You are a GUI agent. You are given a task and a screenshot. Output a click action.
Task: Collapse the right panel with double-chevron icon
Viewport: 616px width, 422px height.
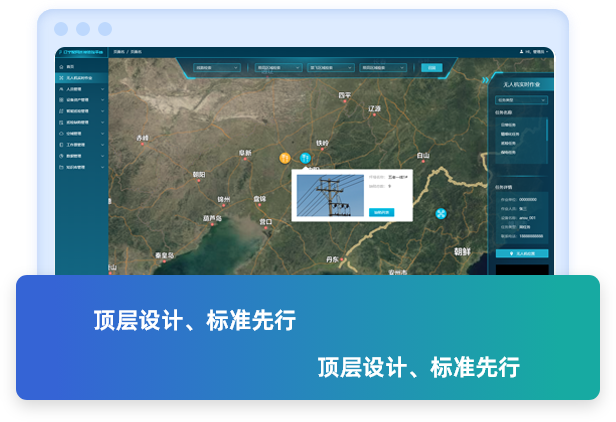pyautogui.click(x=485, y=79)
